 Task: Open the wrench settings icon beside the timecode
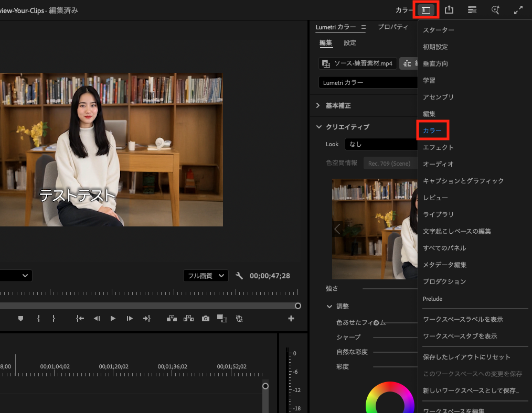(x=239, y=276)
